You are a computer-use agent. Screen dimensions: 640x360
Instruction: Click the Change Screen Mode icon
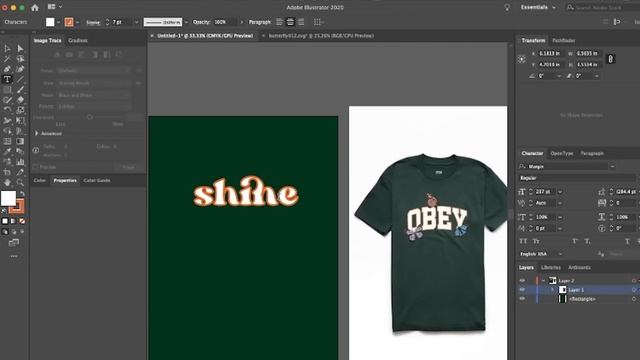[13, 243]
